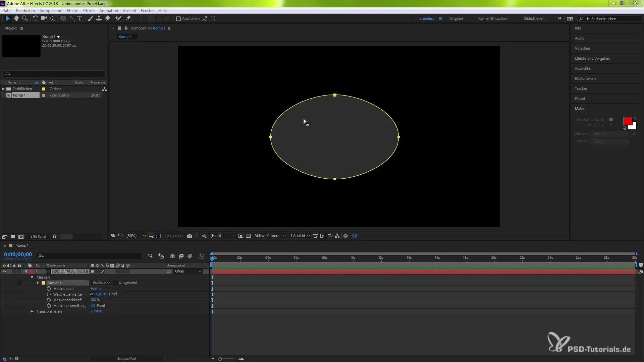Open the Ebene menu
644x362 pixels.
(72, 11)
